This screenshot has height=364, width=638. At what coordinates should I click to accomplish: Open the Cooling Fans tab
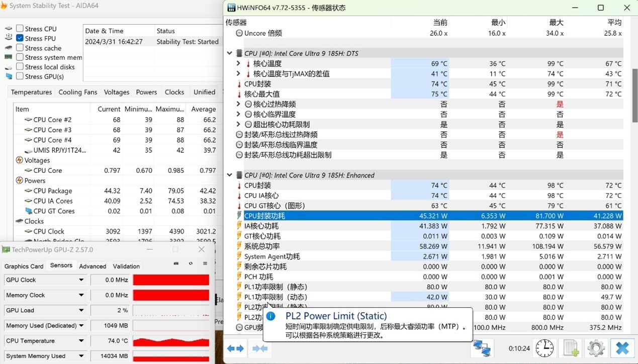[77, 92]
